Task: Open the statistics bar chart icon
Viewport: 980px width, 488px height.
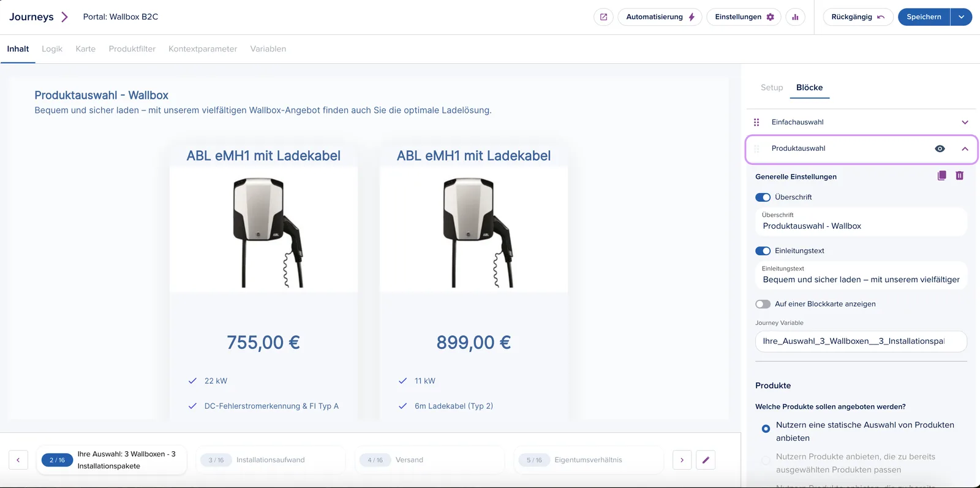Action: pyautogui.click(x=795, y=17)
